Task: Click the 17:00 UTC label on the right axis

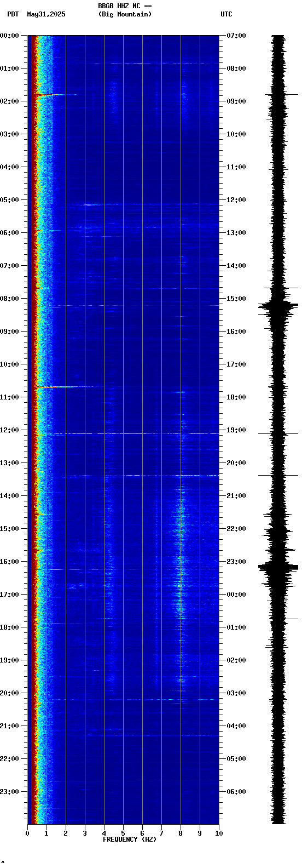Action: click(x=236, y=364)
